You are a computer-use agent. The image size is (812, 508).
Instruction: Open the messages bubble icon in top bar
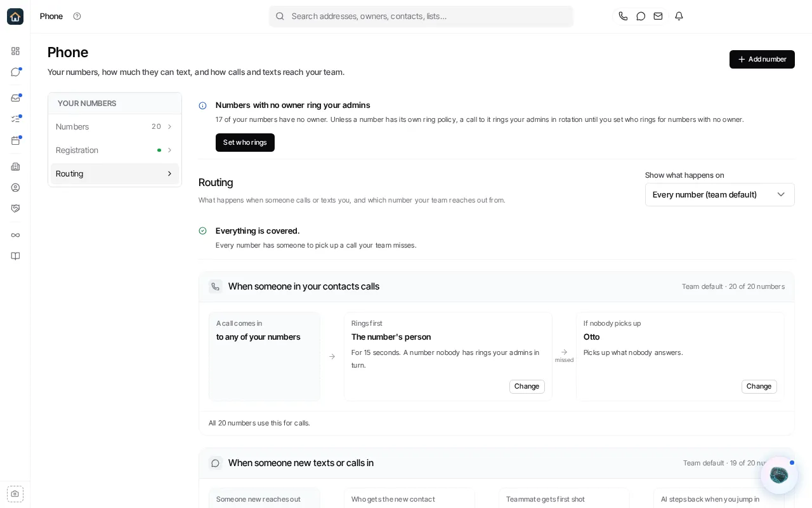(641, 17)
